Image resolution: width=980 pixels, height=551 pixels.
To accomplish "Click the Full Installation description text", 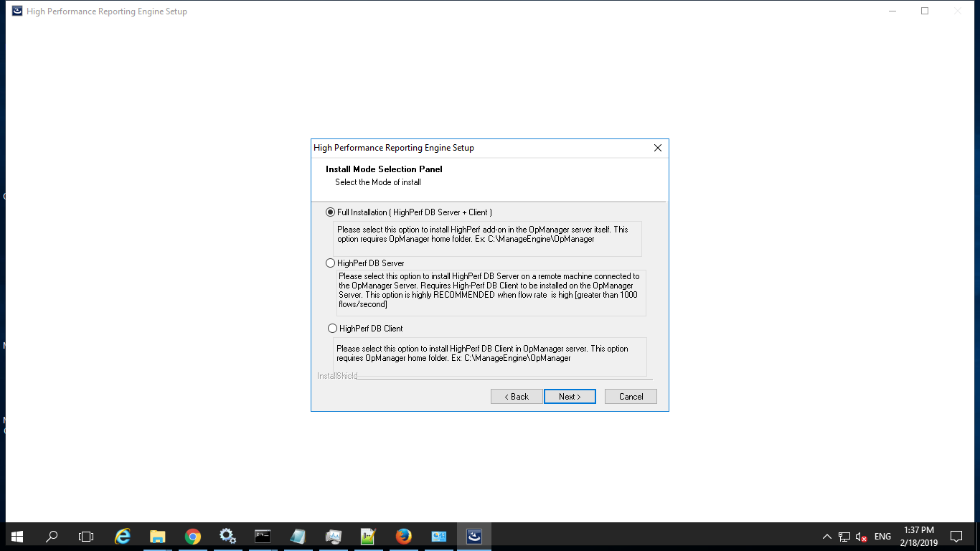I will click(x=483, y=235).
